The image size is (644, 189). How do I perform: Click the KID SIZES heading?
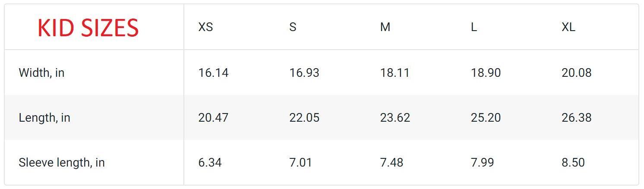tap(88, 28)
